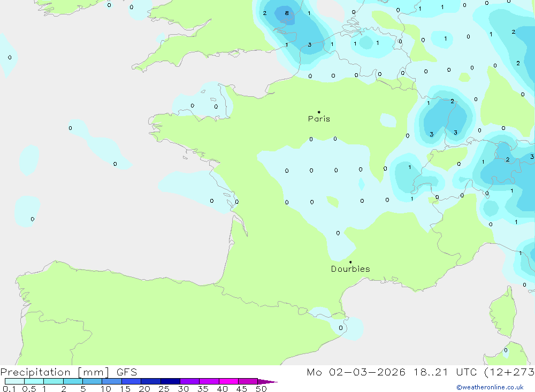Select the legend swatch between 2 and 5
Viewport: 535px width, 392px height.
point(73,381)
